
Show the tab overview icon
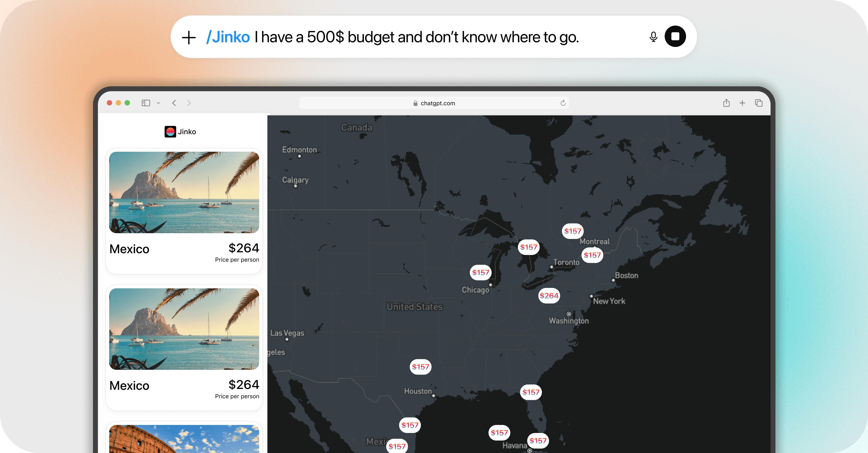click(x=759, y=103)
